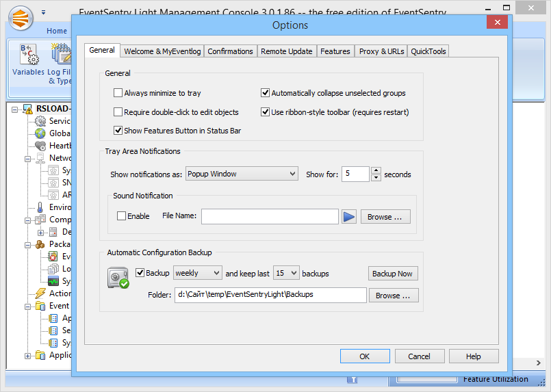Viewport: 551px width, 392px height.
Task: Expand the Applications tree node
Action: pyautogui.click(x=27, y=356)
